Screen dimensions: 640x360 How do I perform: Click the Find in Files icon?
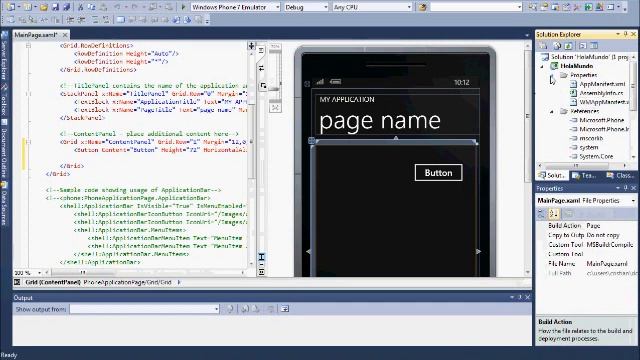(x=422, y=7)
